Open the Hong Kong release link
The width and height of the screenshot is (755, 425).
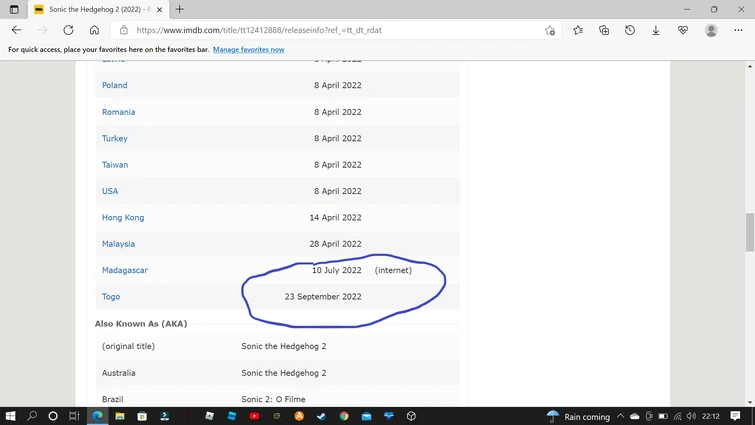click(x=123, y=218)
